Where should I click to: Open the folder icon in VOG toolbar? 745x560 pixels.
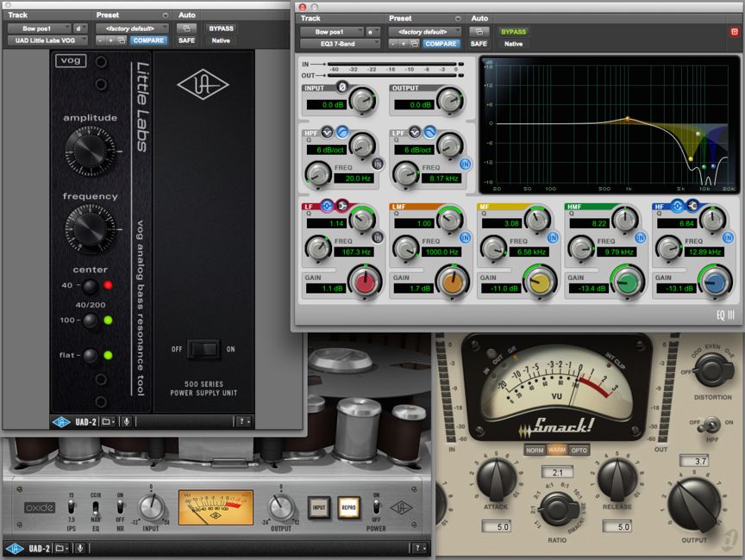[108, 421]
